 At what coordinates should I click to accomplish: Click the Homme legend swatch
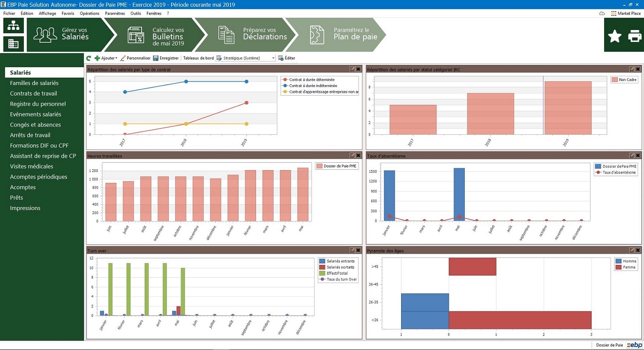[619, 261]
